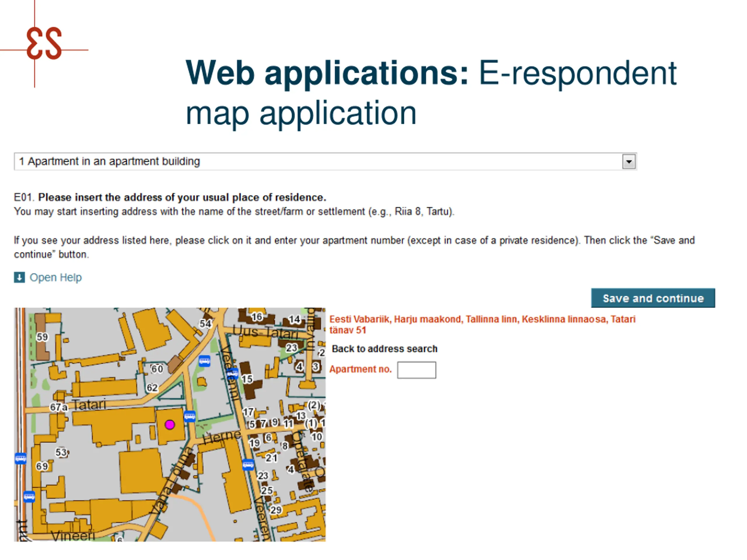
Task: Click building number 53 on map
Action: click(x=62, y=452)
